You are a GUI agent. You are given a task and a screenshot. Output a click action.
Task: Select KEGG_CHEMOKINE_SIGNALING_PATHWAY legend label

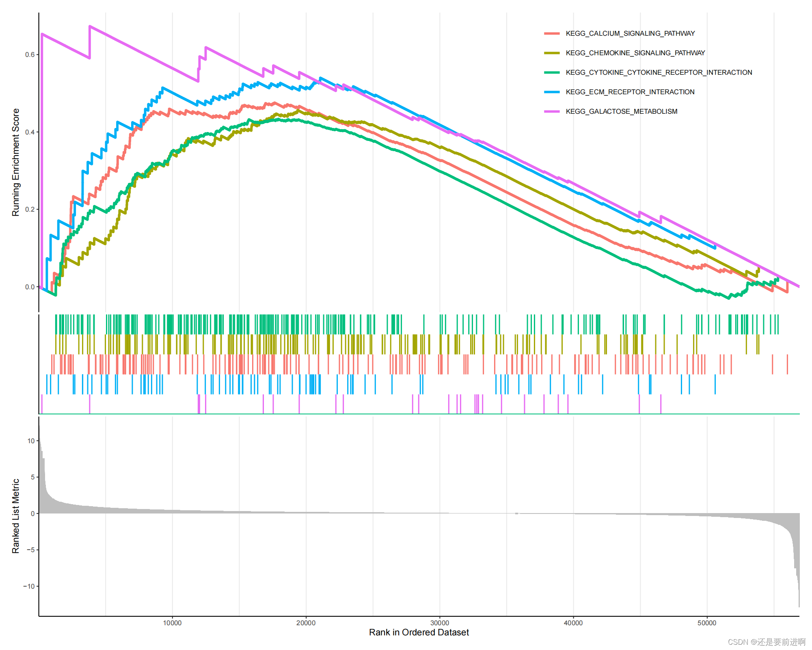click(635, 53)
